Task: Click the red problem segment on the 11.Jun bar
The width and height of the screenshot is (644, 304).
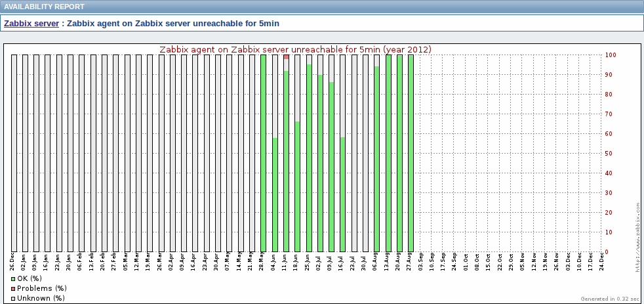Action: point(287,56)
